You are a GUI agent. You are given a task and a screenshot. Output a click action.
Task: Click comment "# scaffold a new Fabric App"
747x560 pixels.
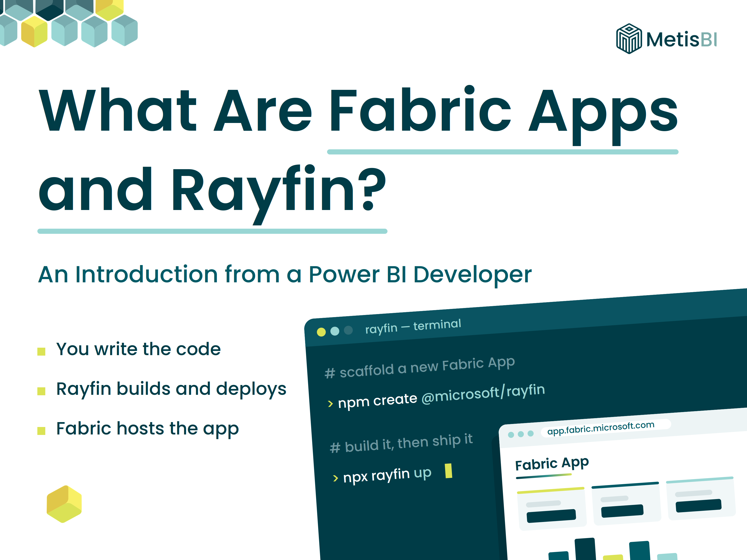point(420,367)
